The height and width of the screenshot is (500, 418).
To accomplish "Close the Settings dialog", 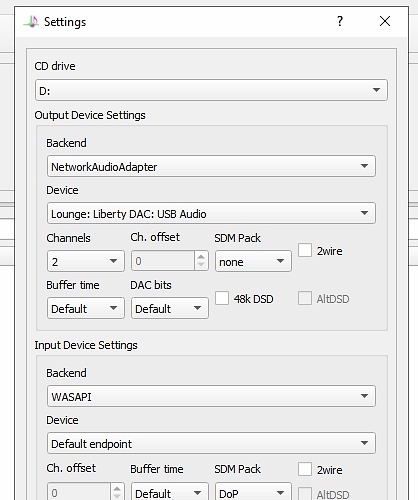I will (x=385, y=21).
